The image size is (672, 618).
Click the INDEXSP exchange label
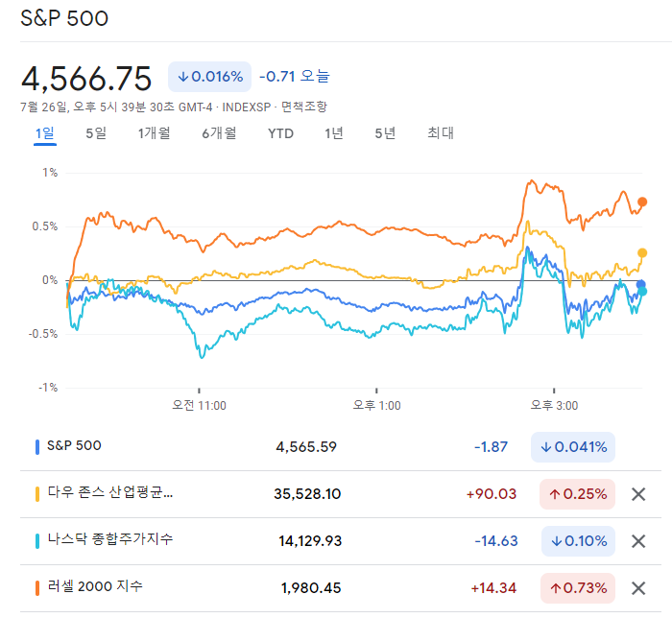click(247, 107)
